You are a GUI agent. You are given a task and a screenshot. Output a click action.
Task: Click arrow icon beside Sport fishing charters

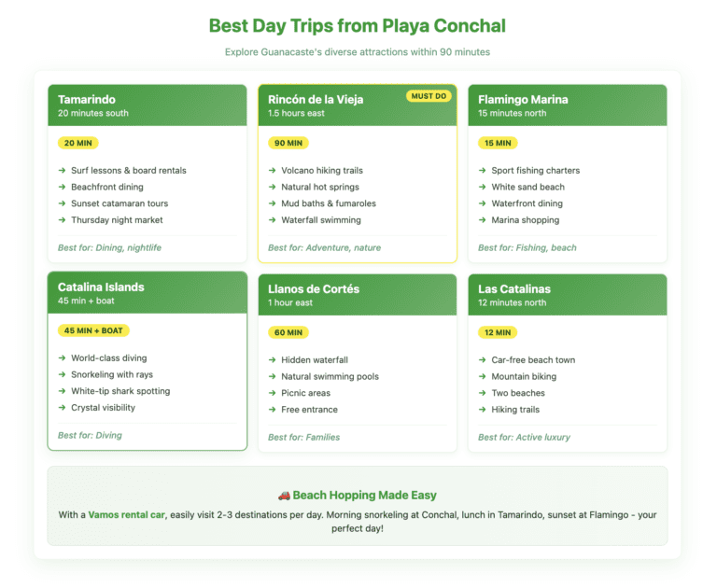click(x=482, y=171)
